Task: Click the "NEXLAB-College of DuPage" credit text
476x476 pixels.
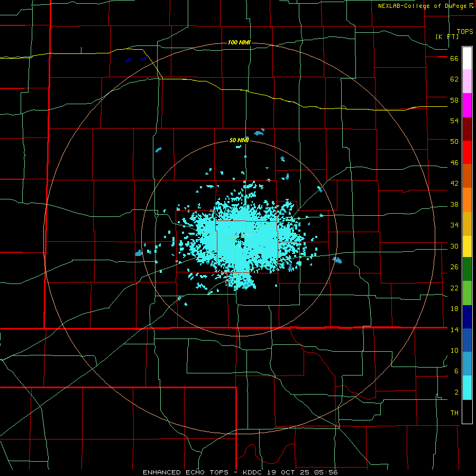Action: point(422,6)
